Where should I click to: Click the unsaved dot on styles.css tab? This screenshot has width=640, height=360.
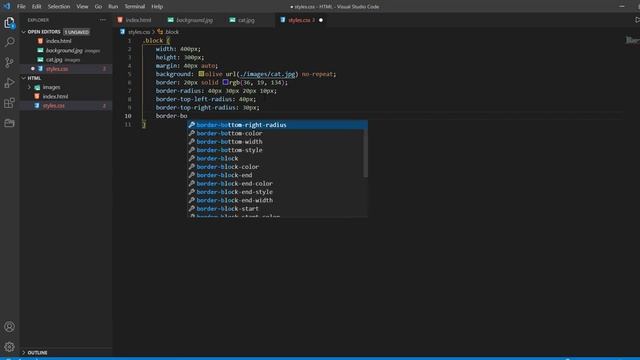321,20
